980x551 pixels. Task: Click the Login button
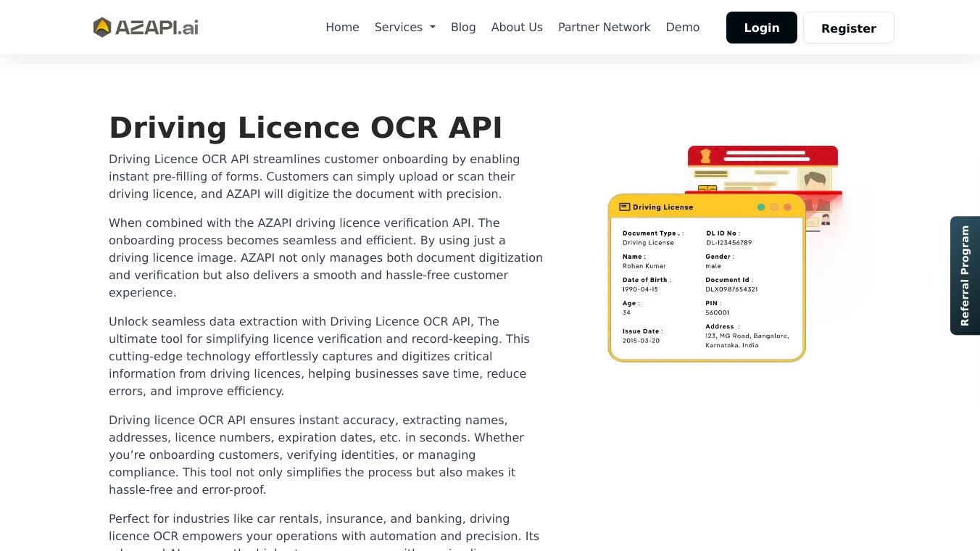click(x=762, y=28)
